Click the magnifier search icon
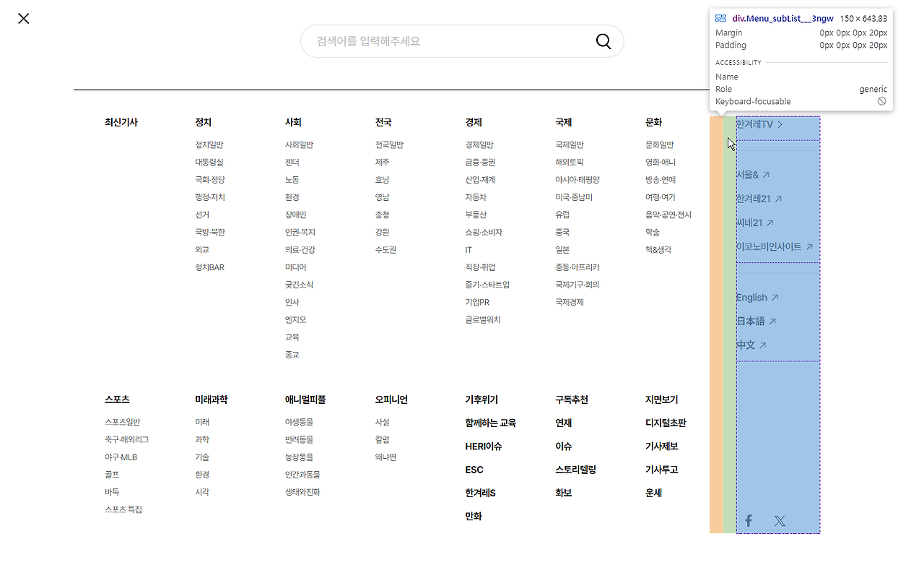Image resolution: width=924 pixels, height=578 pixels. [x=603, y=41]
